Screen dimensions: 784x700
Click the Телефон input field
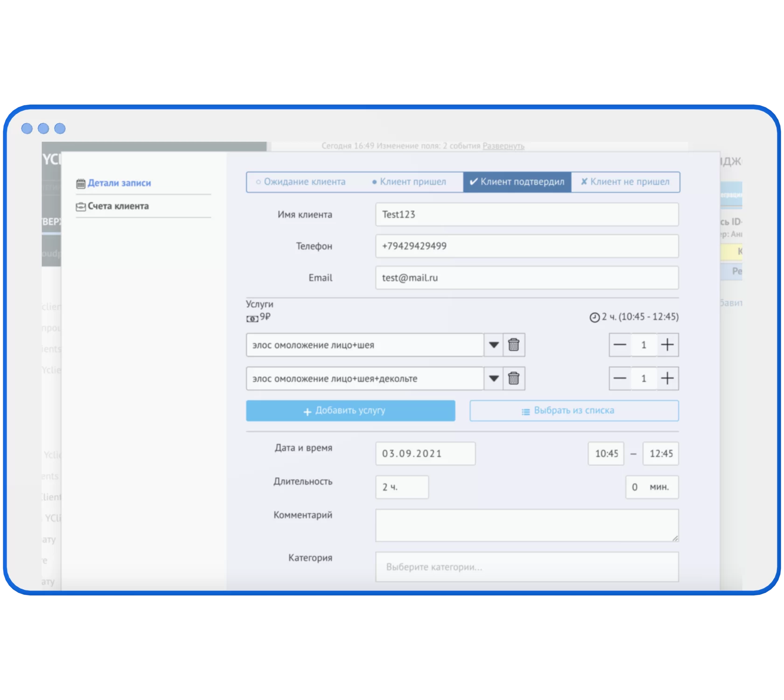point(527,246)
